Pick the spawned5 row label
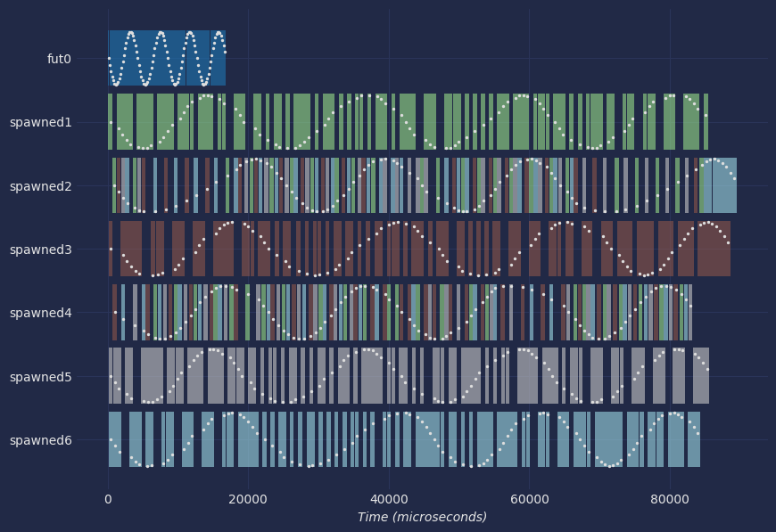 (x=40, y=377)
